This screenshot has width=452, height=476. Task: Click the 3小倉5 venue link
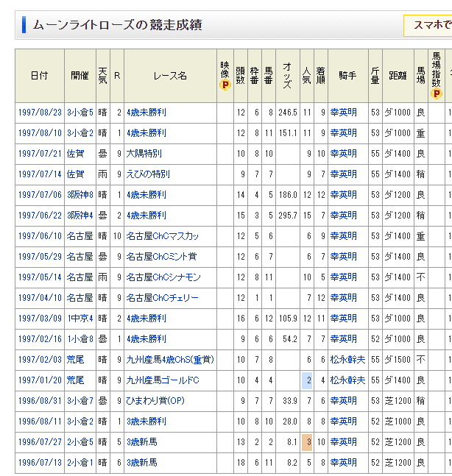pos(80,113)
